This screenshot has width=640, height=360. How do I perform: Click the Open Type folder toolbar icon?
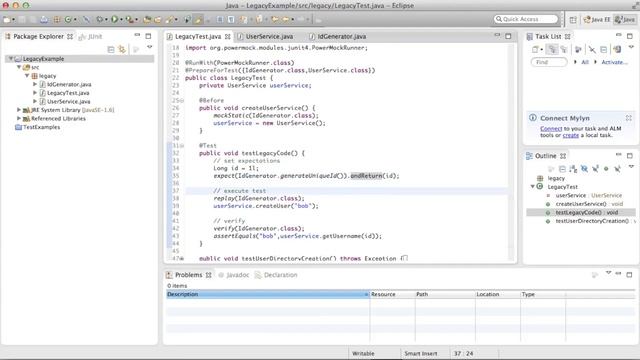(x=147, y=20)
